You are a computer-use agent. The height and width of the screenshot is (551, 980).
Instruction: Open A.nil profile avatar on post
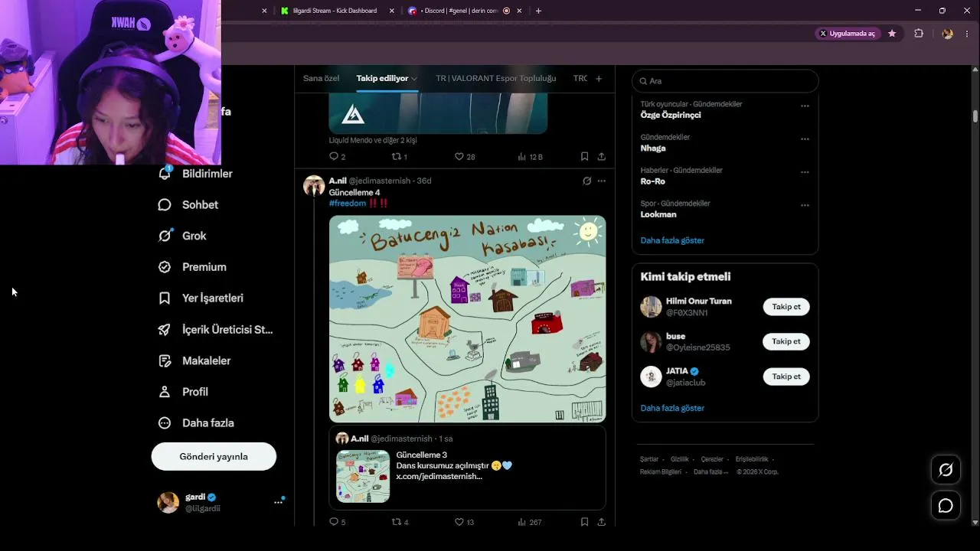314,186
